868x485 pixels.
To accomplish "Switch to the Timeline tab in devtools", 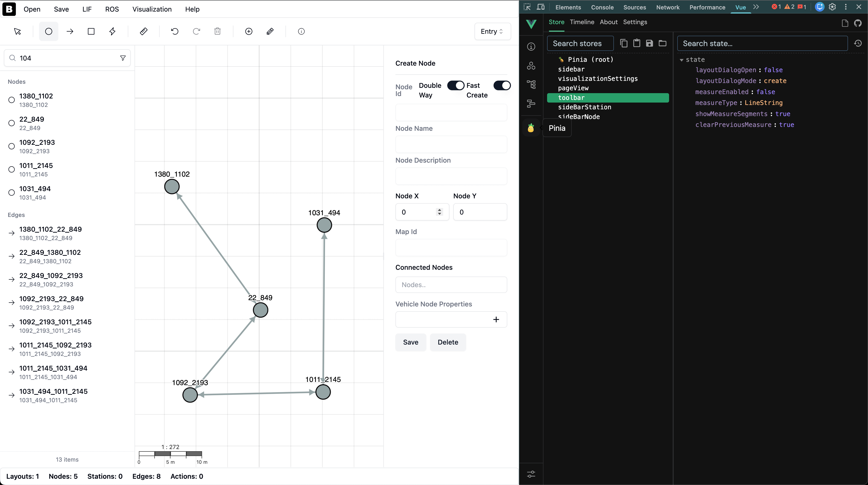I will point(582,22).
